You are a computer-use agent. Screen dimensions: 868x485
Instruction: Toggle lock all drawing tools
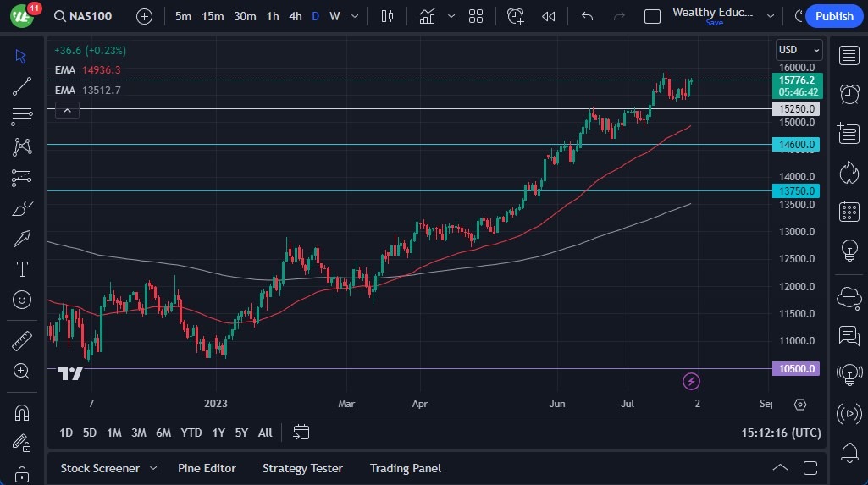(x=22, y=473)
